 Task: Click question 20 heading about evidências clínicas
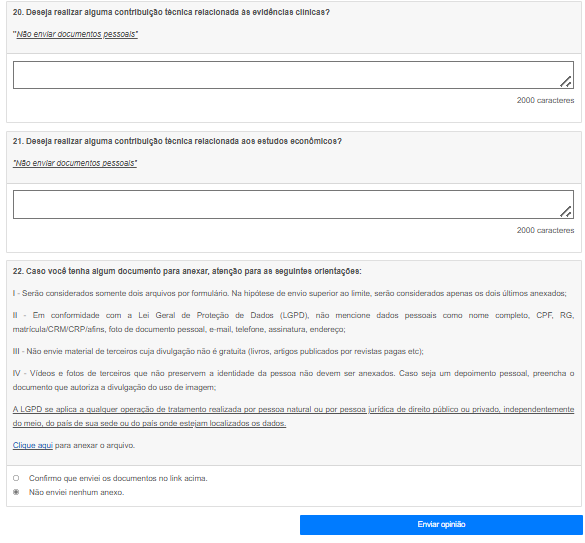pyautogui.click(x=171, y=12)
